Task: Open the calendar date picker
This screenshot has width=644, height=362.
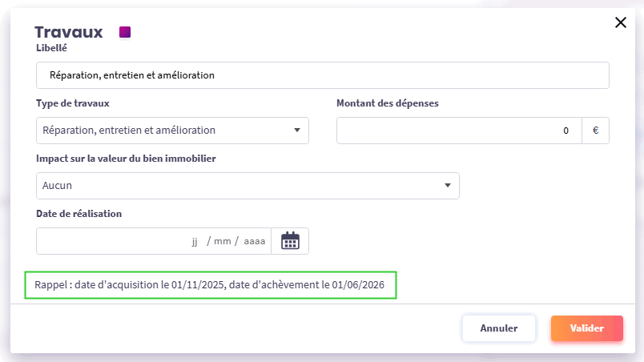Action: [x=290, y=241]
